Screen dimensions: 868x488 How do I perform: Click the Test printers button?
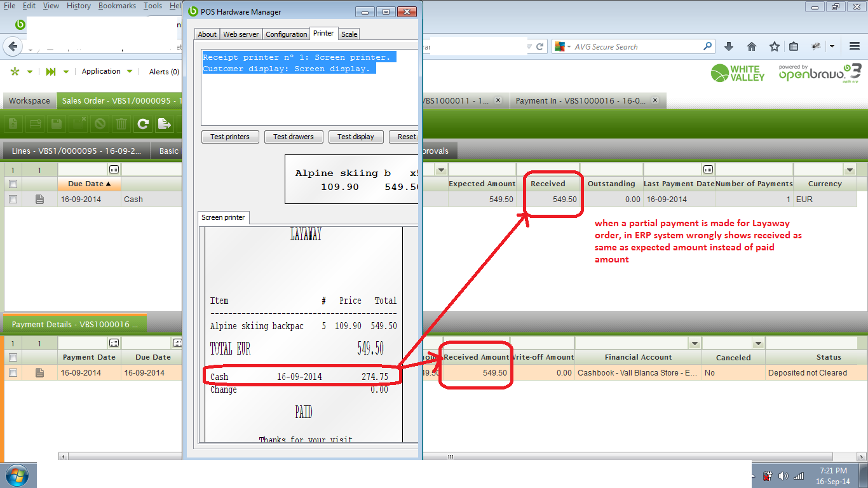point(230,137)
